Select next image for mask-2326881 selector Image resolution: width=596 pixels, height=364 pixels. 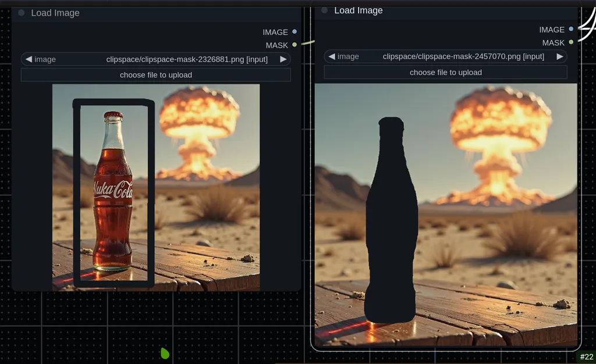coord(283,59)
